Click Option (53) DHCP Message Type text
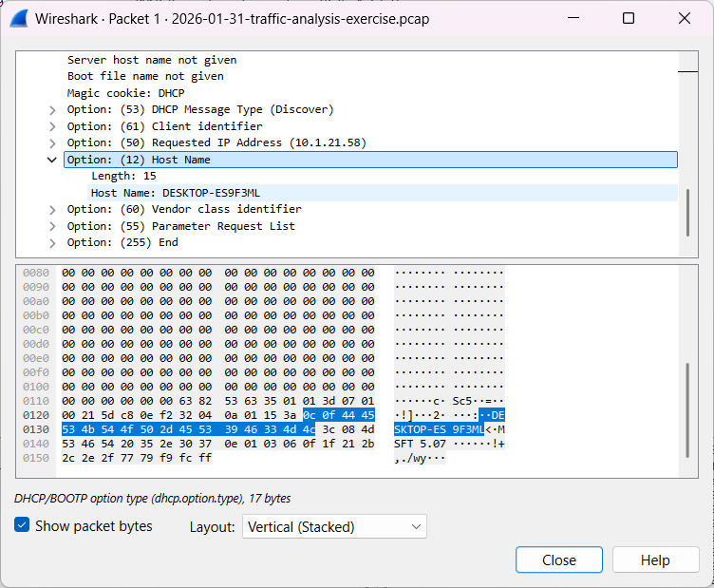This screenshot has width=714, height=588. click(x=200, y=110)
